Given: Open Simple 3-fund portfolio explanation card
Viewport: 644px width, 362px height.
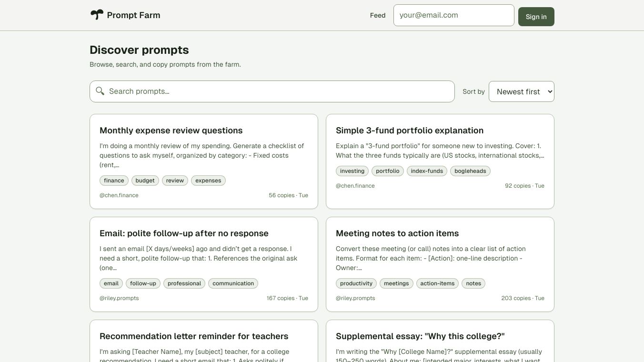Looking at the screenshot, I should (x=410, y=131).
